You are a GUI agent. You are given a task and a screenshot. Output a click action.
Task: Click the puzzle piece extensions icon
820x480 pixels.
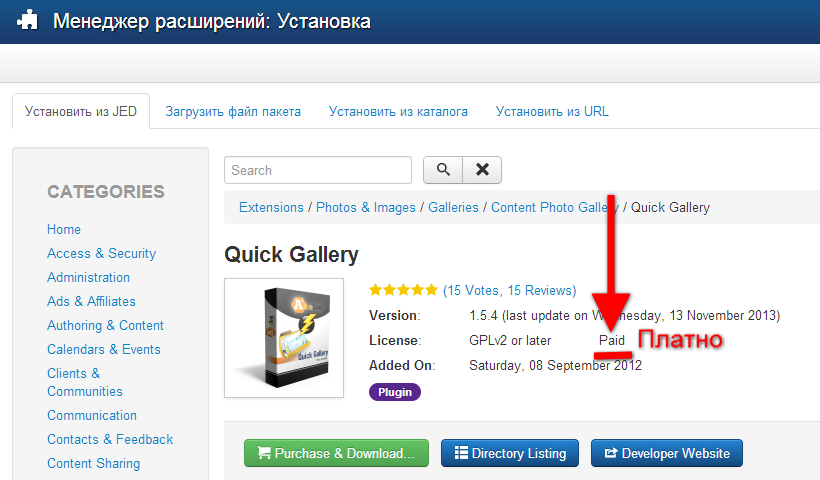pos(28,21)
